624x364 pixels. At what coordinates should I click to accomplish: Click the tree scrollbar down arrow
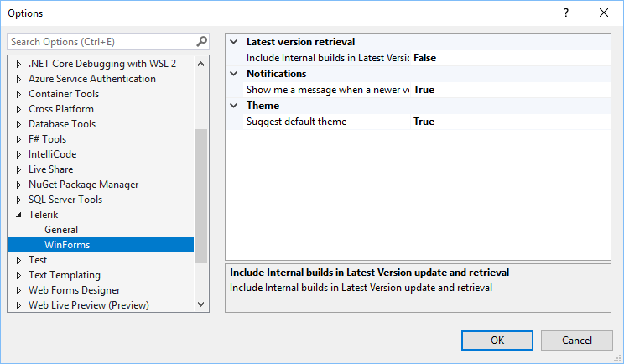pyautogui.click(x=201, y=304)
